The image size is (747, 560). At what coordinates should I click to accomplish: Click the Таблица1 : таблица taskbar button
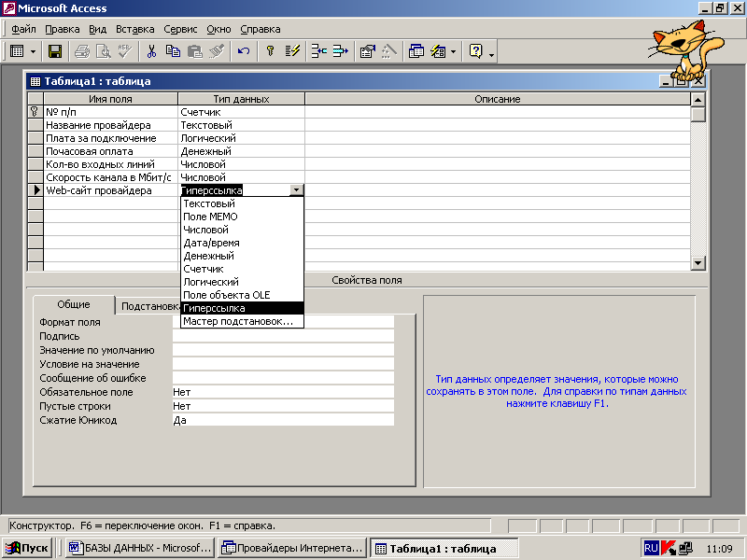pyautogui.click(x=444, y=548)
